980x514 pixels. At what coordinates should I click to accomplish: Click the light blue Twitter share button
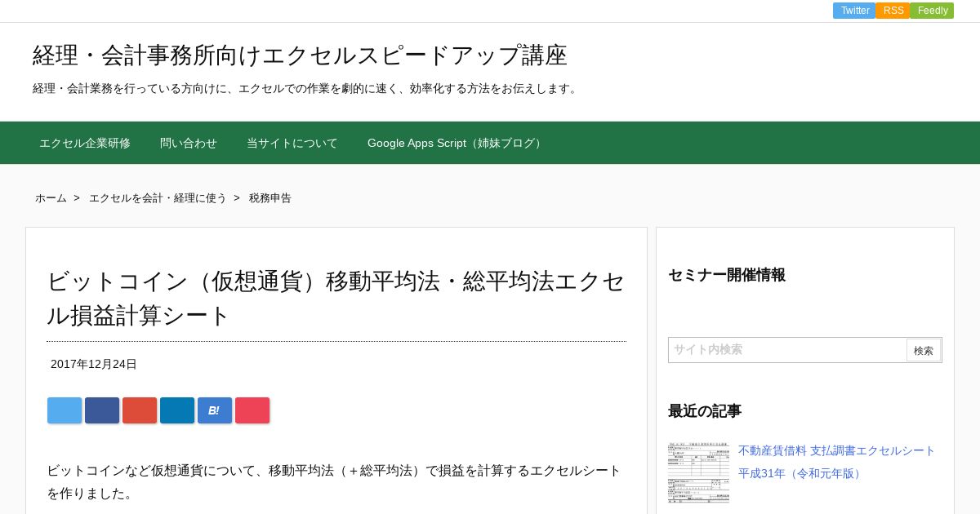65,410
